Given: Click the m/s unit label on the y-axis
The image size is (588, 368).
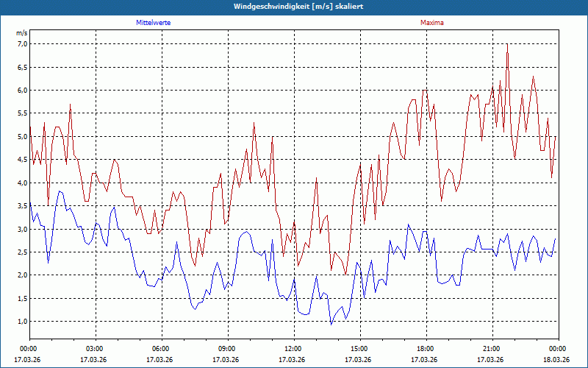Looking at the screenshot, I should [22, 33].
